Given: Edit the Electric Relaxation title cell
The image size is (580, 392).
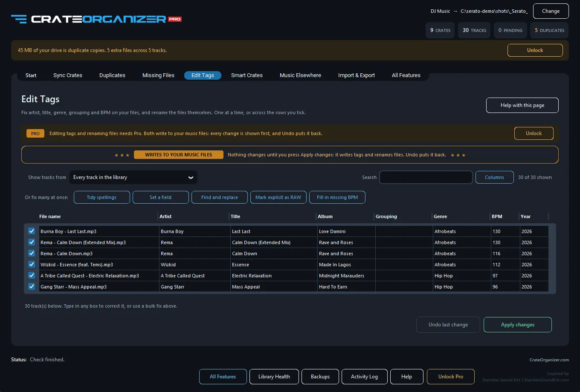Looking at the screenshot, I should [x=273, y=276].
